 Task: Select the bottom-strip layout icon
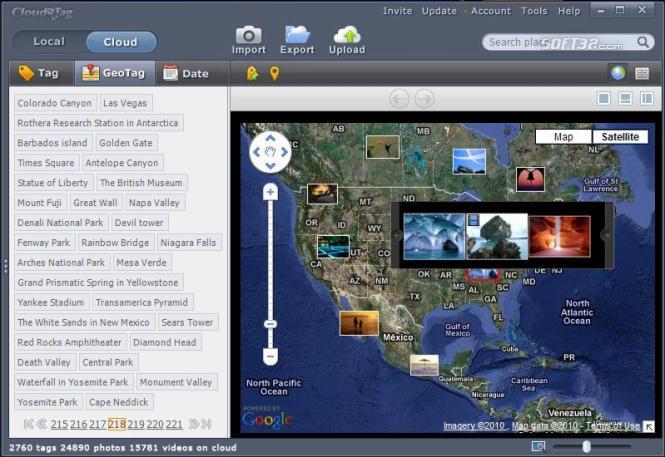pos(625,98)
